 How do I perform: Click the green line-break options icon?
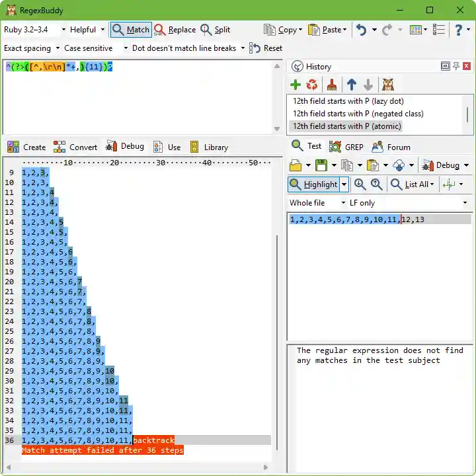click(x=449, y=184)
